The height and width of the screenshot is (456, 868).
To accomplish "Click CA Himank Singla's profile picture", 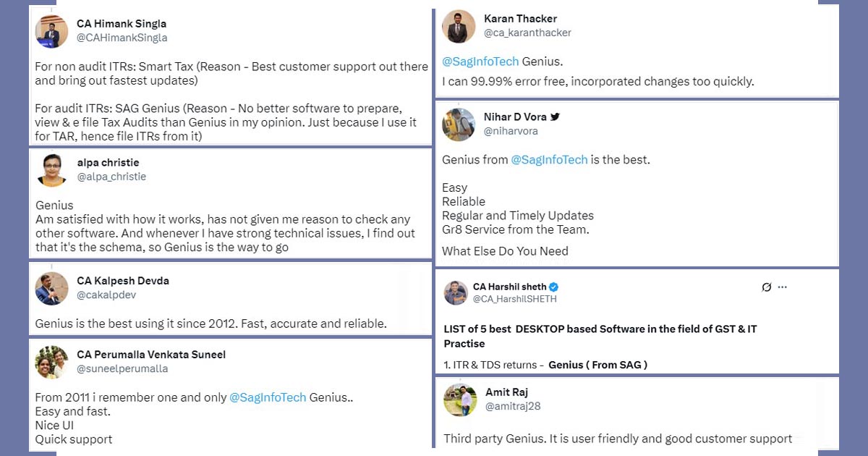I will tap(51, 30).
